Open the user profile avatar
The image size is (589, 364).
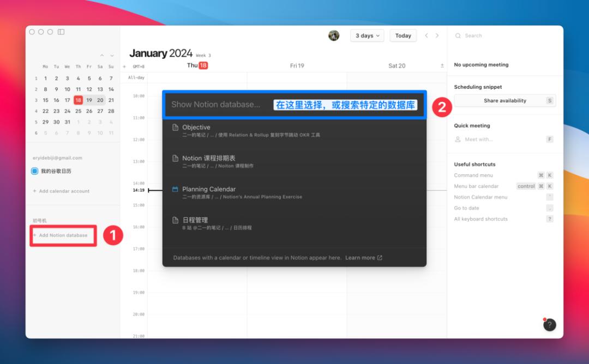(x=334, y=35)
